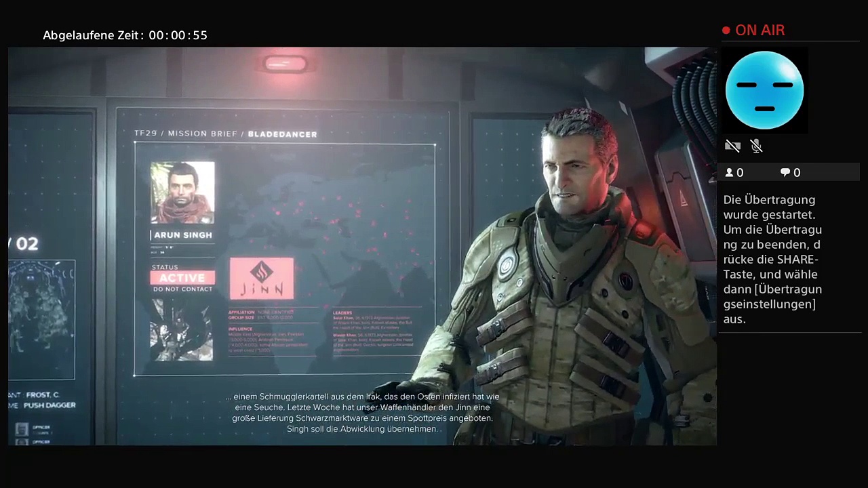Unmute the crossed-out microphone icon
Screen dimensions: 868x488
coord(757,146)
